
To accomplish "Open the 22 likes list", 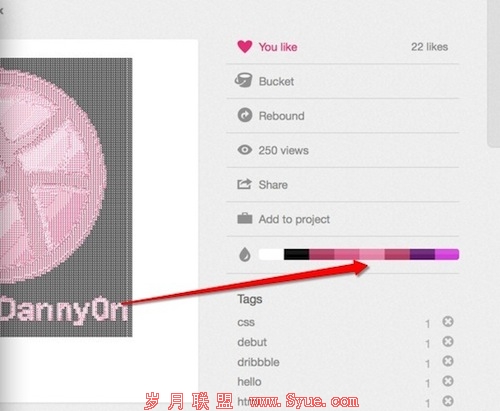I will (x=429, y=47).
